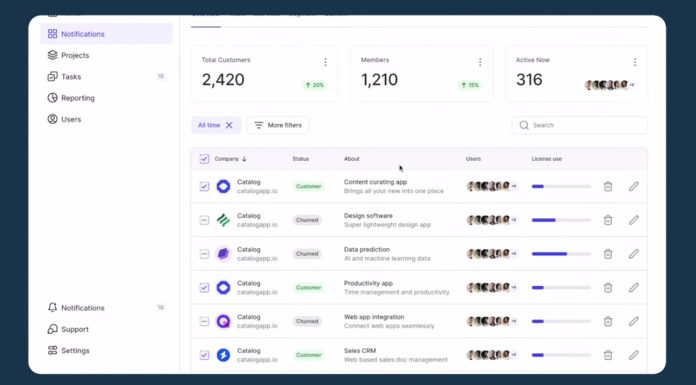Screen dimensions: 696x385
Task: Click the trash icon for Data prediction row
Action: [x=608, y=254]
